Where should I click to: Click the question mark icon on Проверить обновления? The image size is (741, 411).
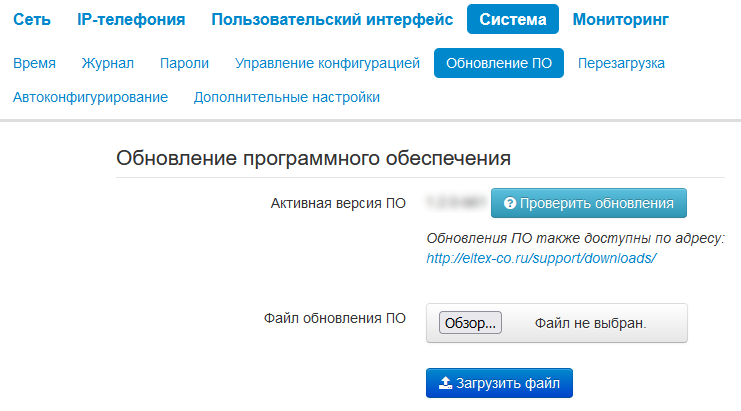[x=510, y=203]
